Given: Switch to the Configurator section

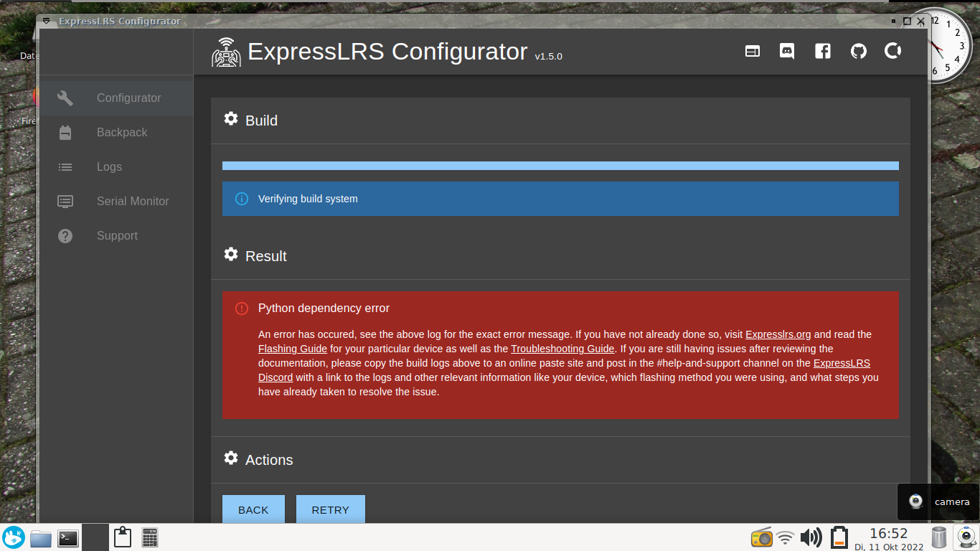Looking at the screenshot, I should [x=129, y=98].
